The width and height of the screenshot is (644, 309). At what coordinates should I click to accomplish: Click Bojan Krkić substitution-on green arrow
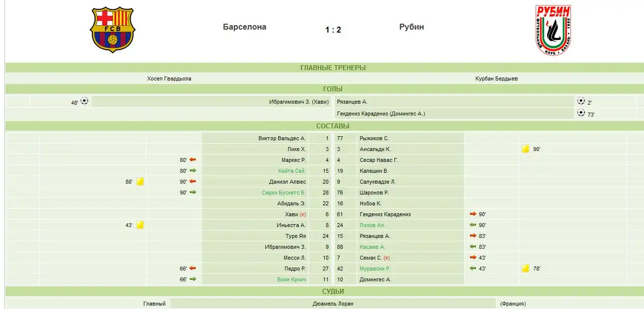click(193, 279)
